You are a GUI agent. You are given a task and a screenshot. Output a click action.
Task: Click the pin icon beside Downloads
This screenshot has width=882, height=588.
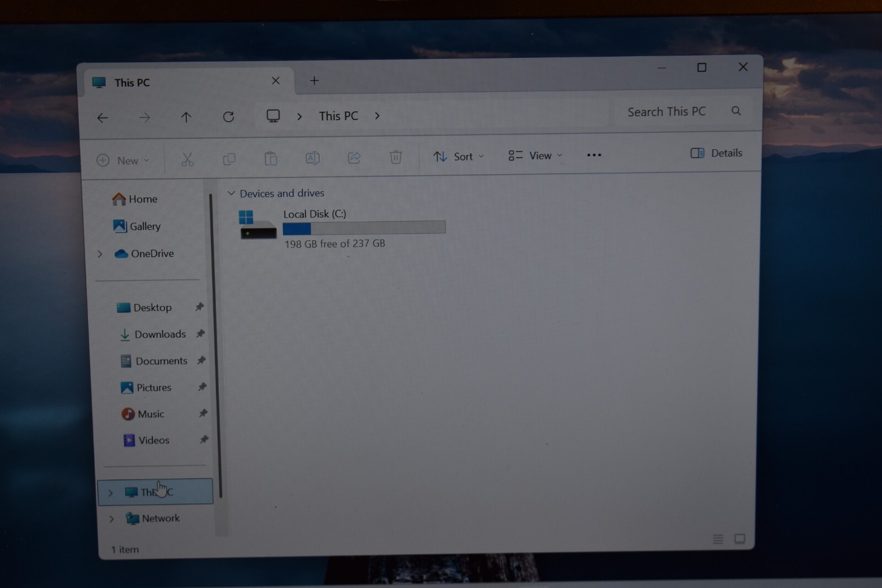(201, 333)
